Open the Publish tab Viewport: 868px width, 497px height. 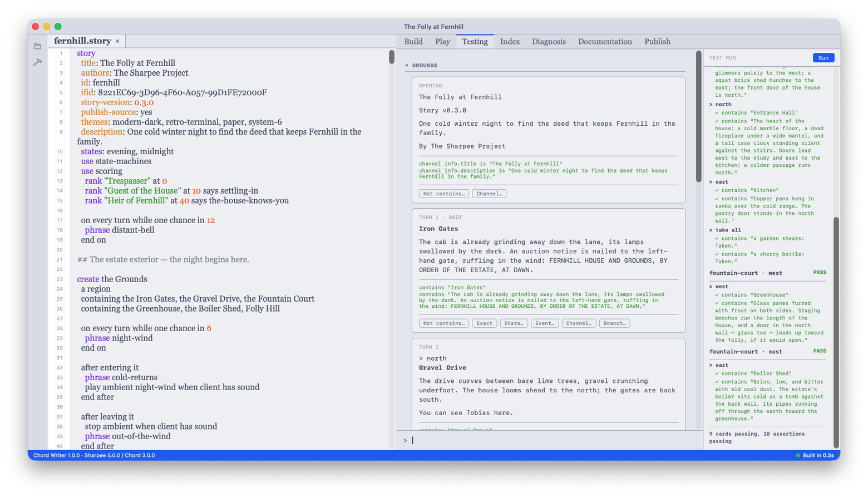657,42
